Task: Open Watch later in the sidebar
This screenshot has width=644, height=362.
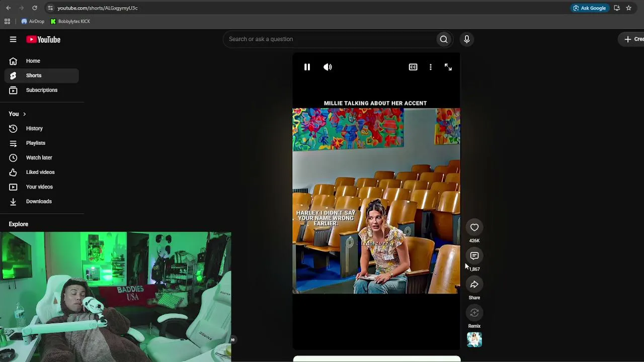Action: tap(42, 158)
